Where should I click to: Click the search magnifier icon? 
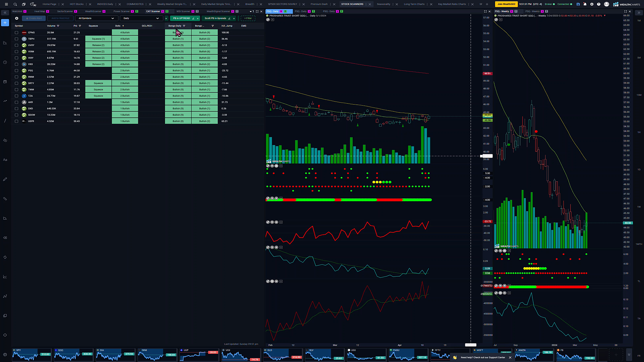(x=15, y=4)
